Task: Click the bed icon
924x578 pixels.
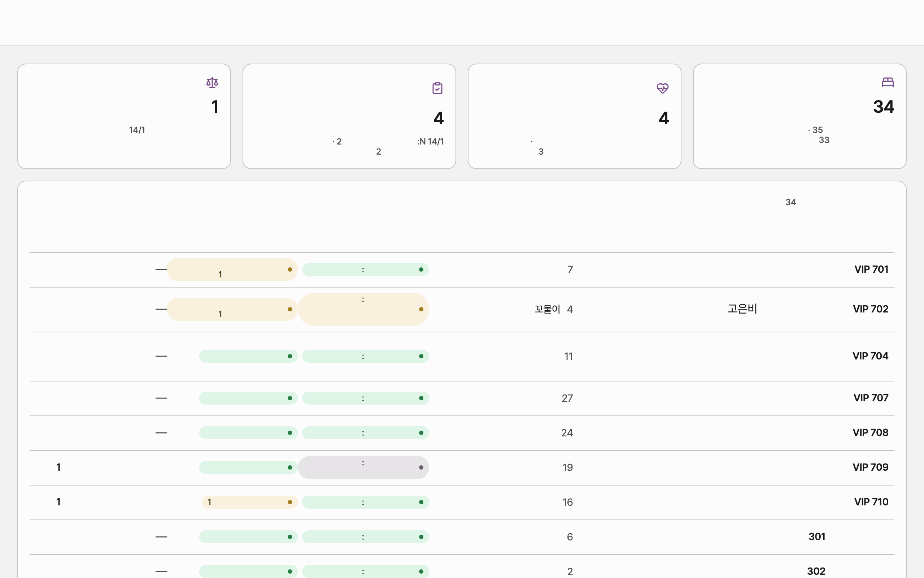Action: tap(888, 82)
